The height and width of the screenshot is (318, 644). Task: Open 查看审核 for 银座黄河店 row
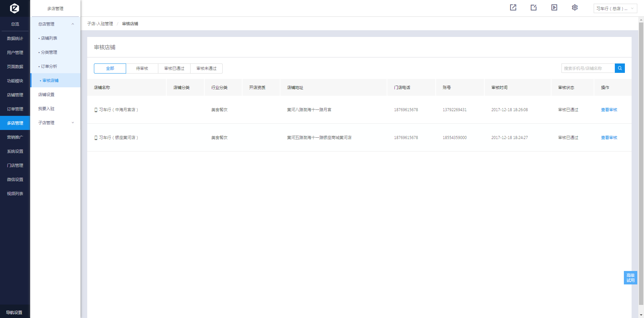(x=609, y=138)
